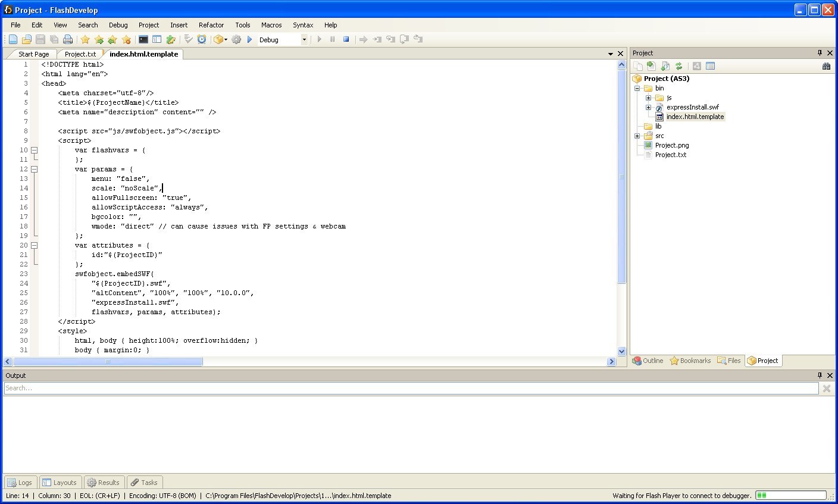Pin the Project panel with pushpin icon
The height and width of the screenshot is (504, 838).
(x=820, y=53)
